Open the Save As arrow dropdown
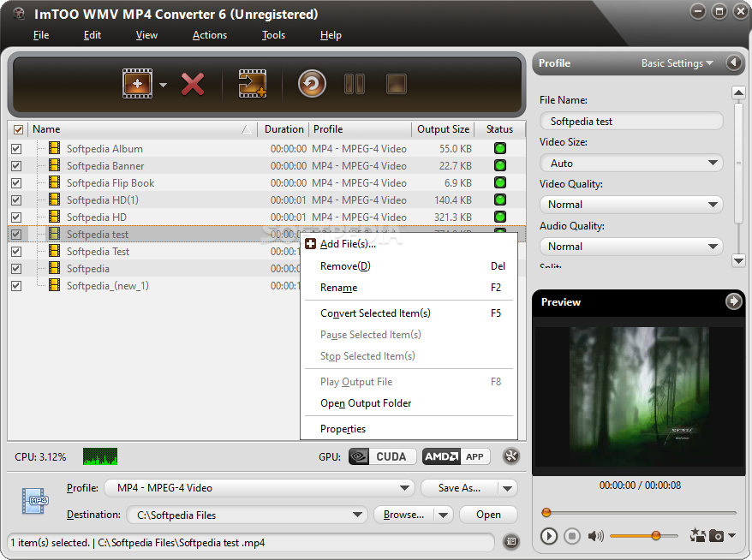 tap(507, 489)
